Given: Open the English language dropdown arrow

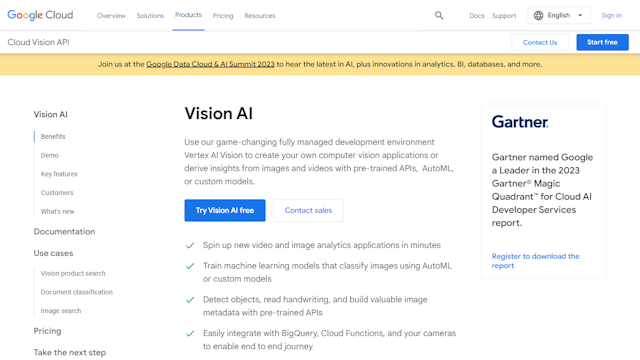Looking at the screenshot, I should coord(580,16).
